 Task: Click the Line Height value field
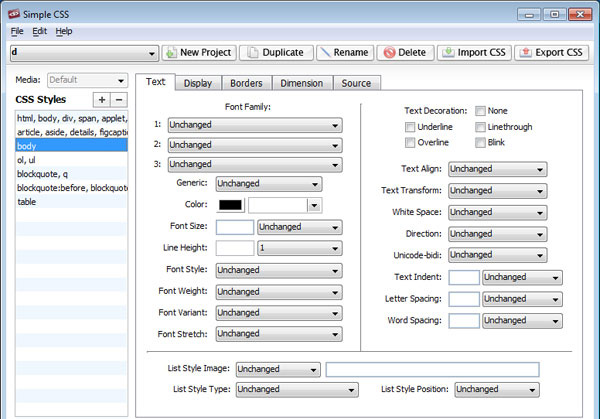click(x=235, y=248)
